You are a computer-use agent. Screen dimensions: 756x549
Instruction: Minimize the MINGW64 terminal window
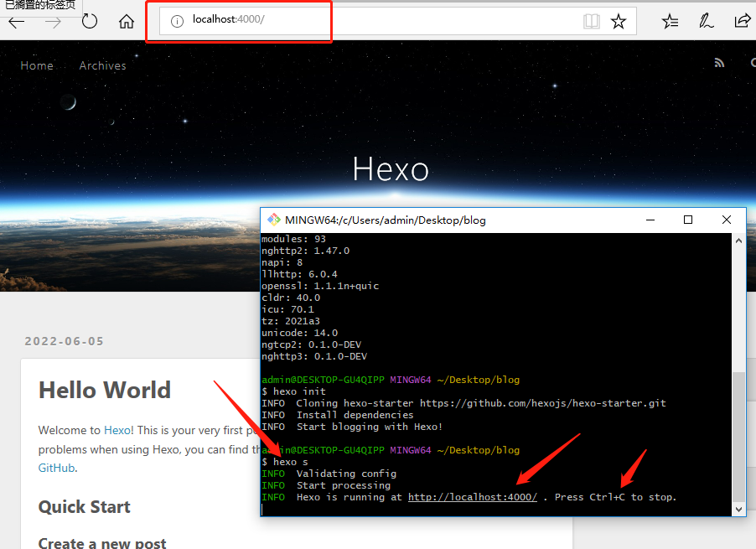[x=650, y=220]
